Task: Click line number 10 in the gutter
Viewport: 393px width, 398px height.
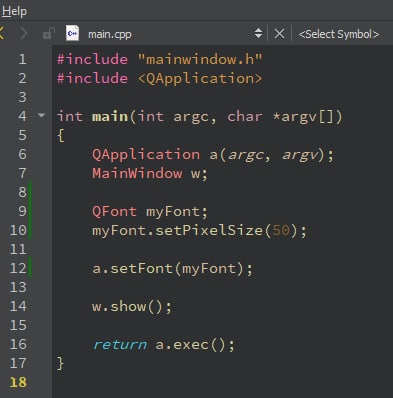Action: (x=18, y=230)
